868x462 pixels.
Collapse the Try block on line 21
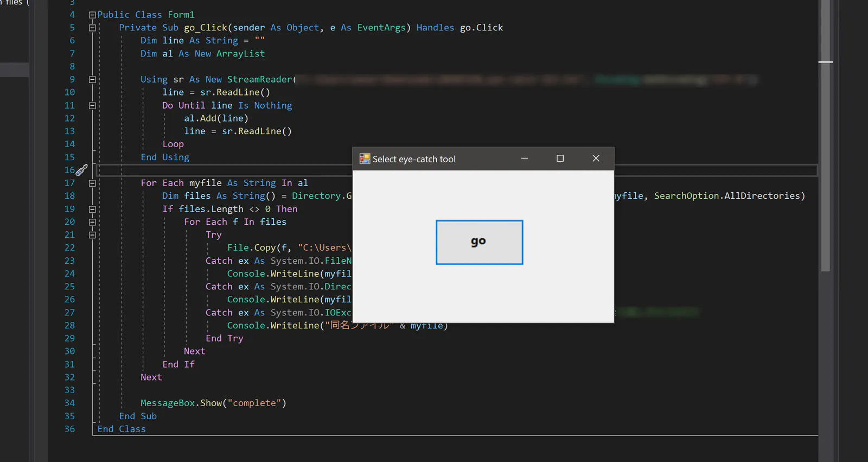(92, 235)
